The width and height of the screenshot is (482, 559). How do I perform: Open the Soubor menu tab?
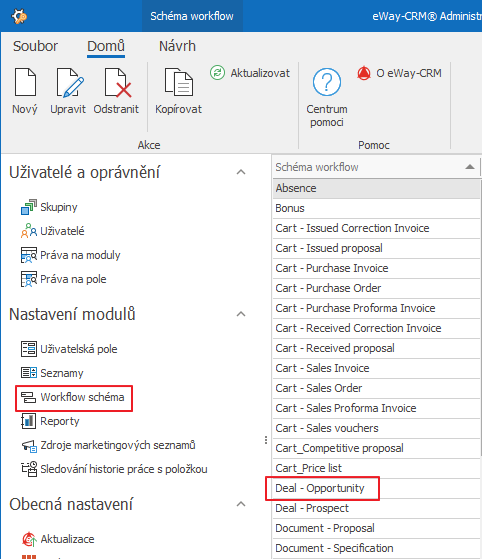tap(35, 46)
